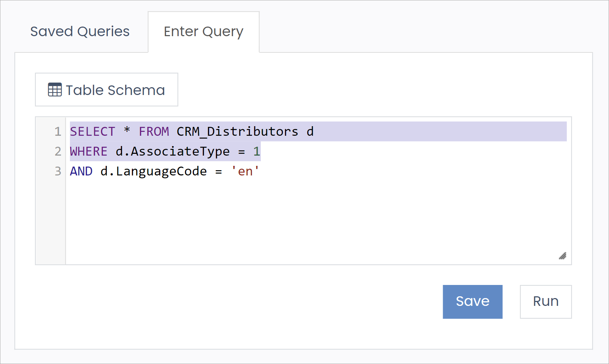Click line number 2 in the editor
The height and width of the screenshot is (364, 609).
(58, 151)
